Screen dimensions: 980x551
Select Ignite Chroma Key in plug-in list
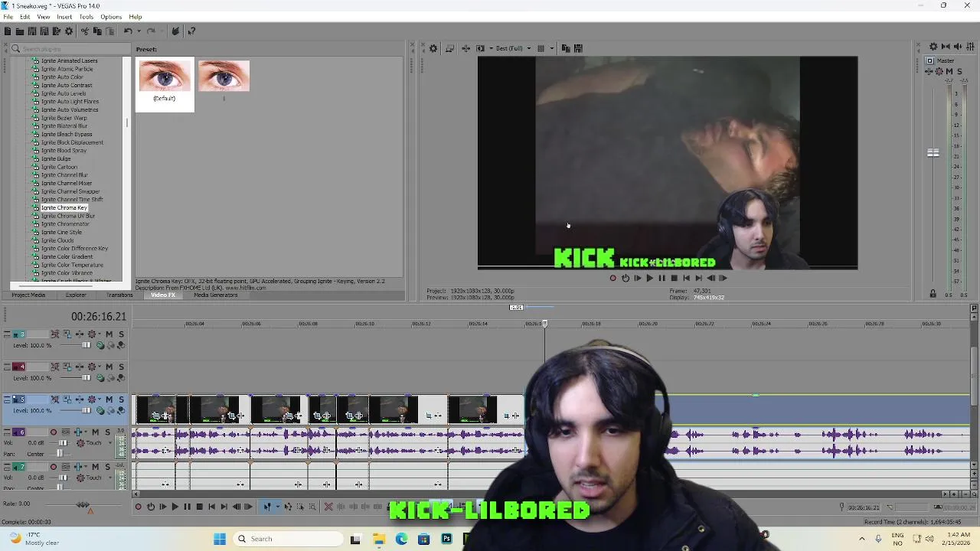64,208
